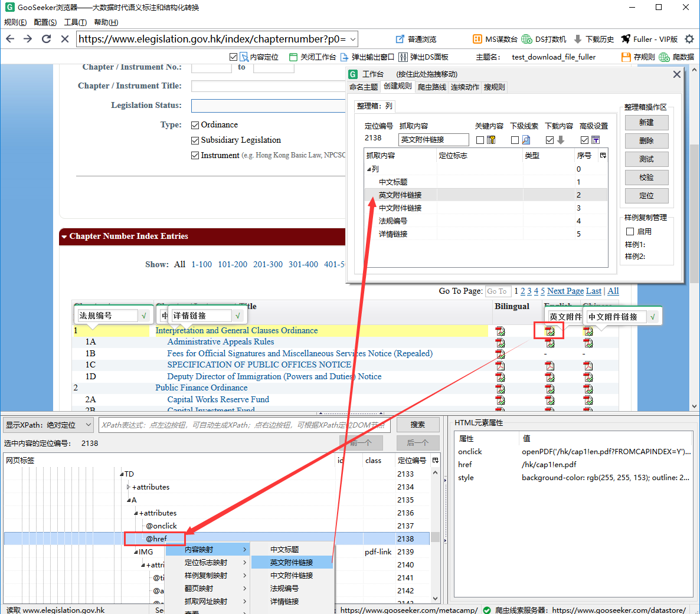The width and height of the screenshot is (700, 614).
Task: Click the 校验 button
Action: point(646,178)
